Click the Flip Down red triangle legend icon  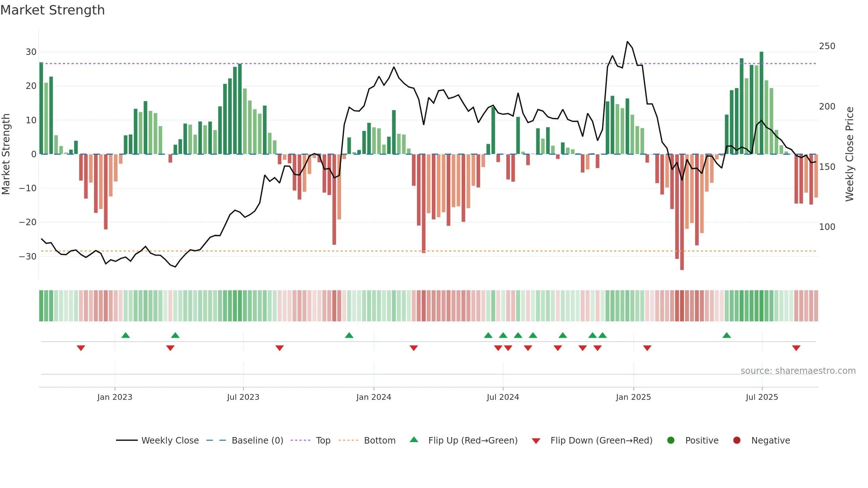tap(536, 441)
